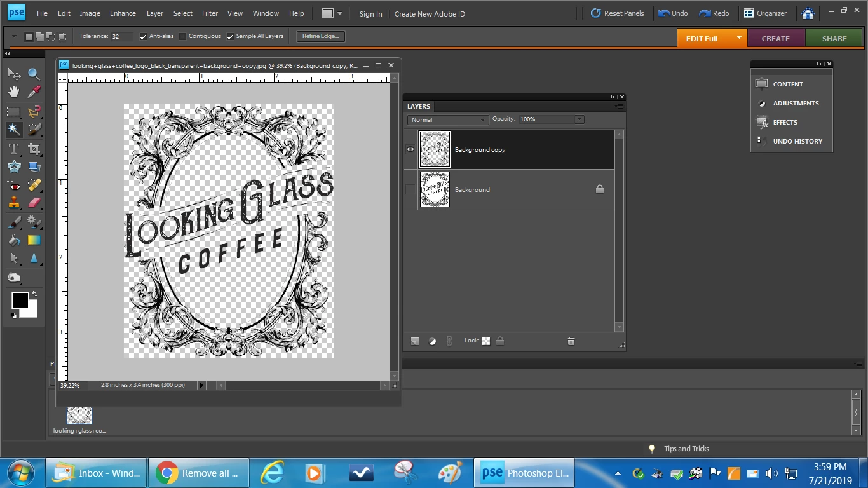Choose the Subtract from Selection mode

pos(51,37)
